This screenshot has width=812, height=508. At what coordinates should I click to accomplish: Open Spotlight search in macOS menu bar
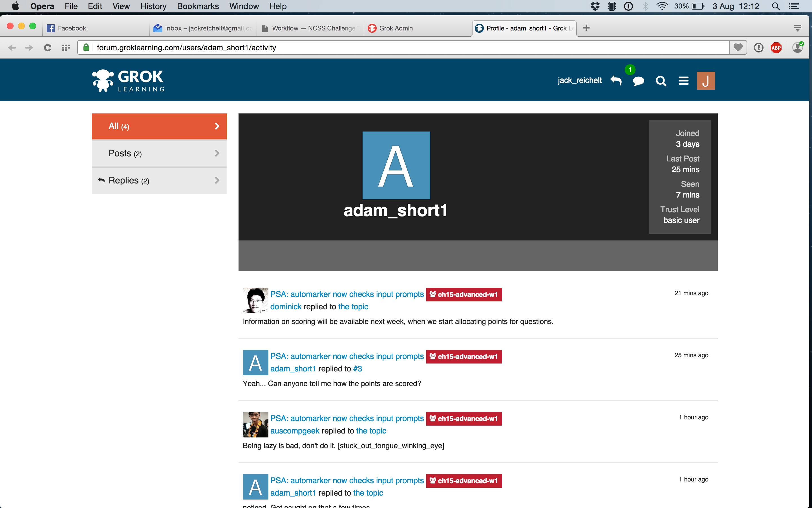775,6
